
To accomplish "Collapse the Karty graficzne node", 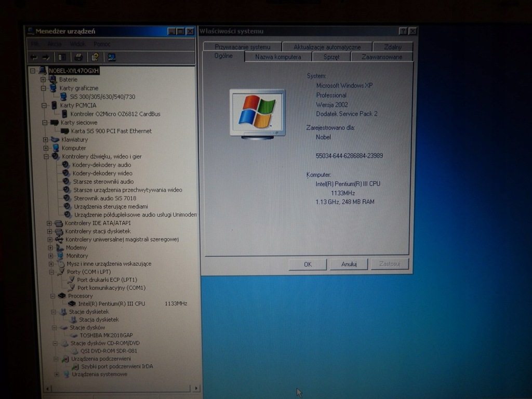I will 44,88.
